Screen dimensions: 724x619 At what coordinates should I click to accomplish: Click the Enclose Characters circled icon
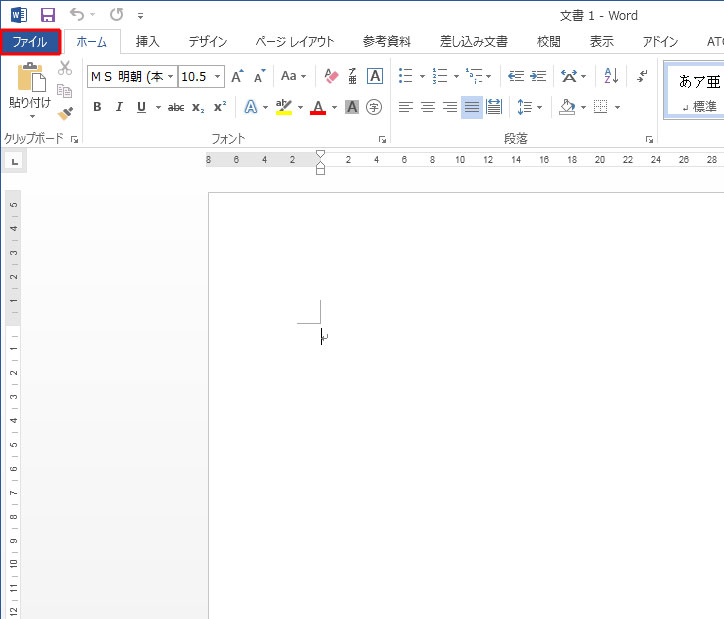click(x=374, y=107)
